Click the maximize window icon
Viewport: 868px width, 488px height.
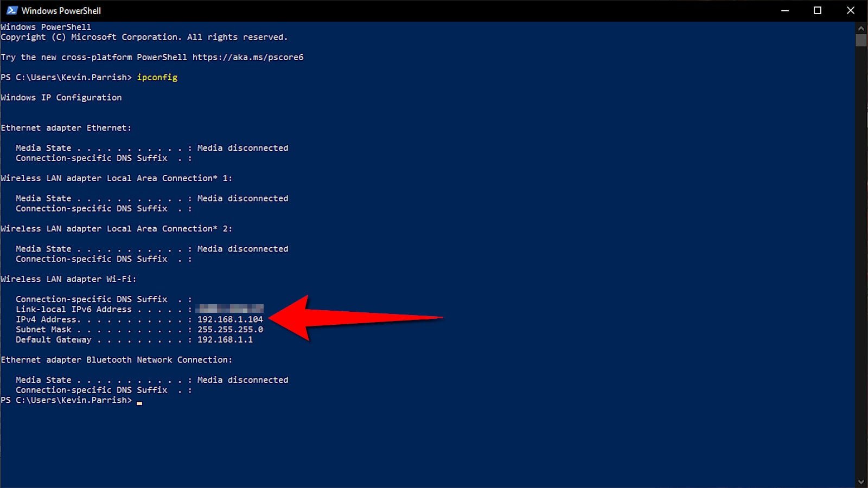[818, 10]
